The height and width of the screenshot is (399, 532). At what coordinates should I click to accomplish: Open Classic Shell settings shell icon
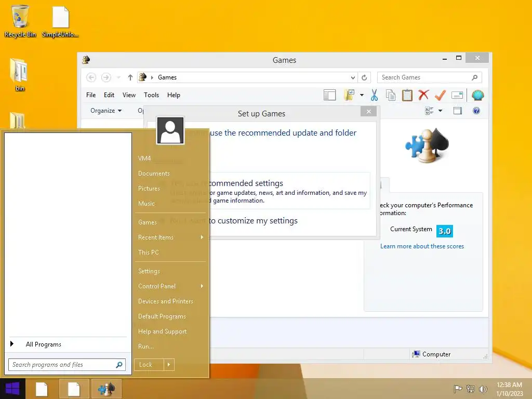[478, 96]
